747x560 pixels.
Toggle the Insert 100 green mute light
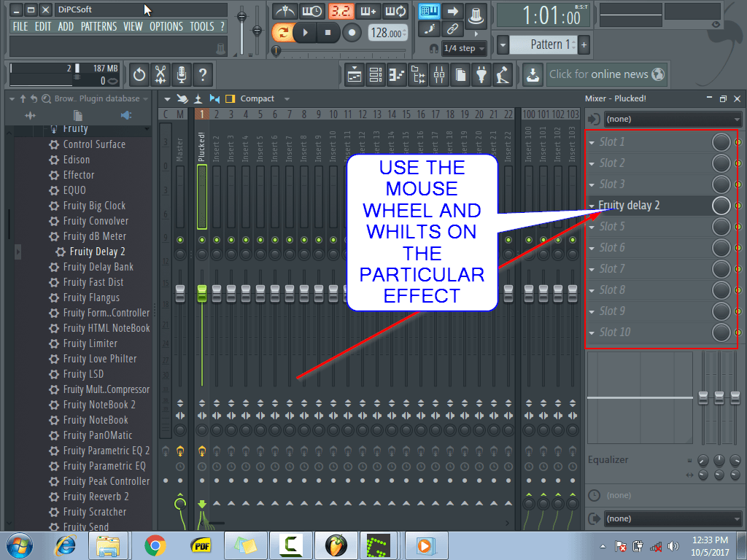click(x=528, y=239)
